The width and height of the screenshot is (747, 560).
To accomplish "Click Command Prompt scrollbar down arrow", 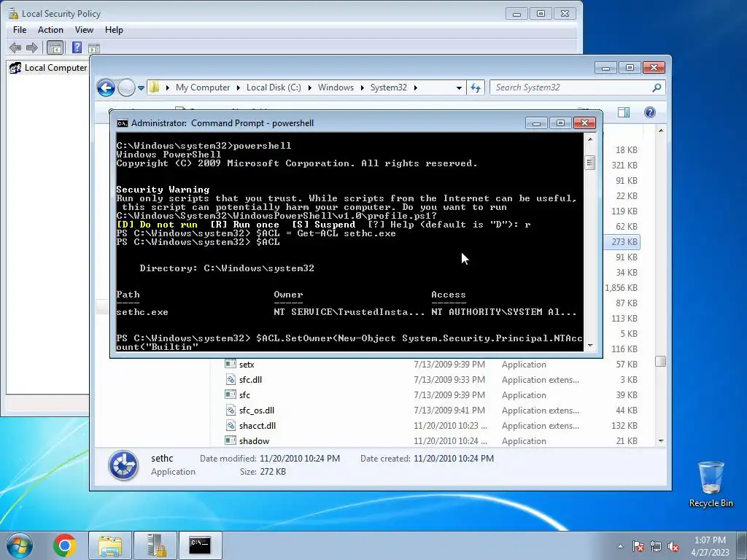I will [589, 346].
